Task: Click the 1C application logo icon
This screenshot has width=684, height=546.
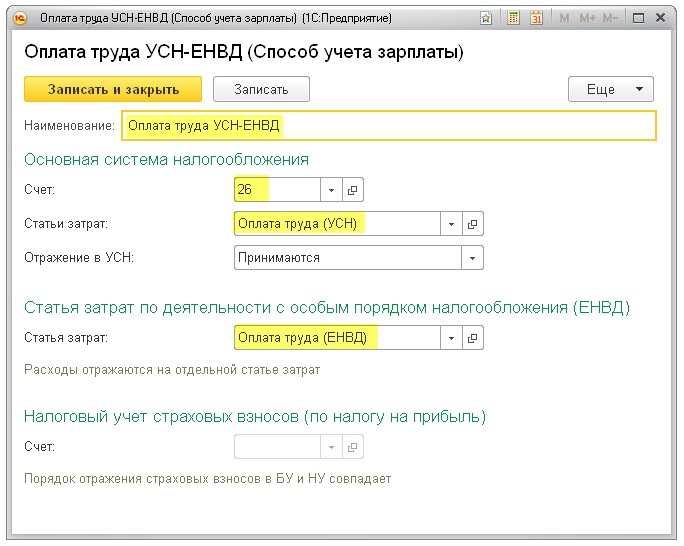Action: (20, 18)
